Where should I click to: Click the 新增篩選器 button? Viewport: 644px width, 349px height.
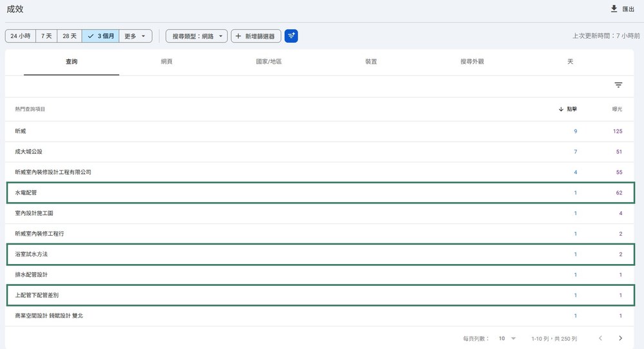[x=256, y=36]
